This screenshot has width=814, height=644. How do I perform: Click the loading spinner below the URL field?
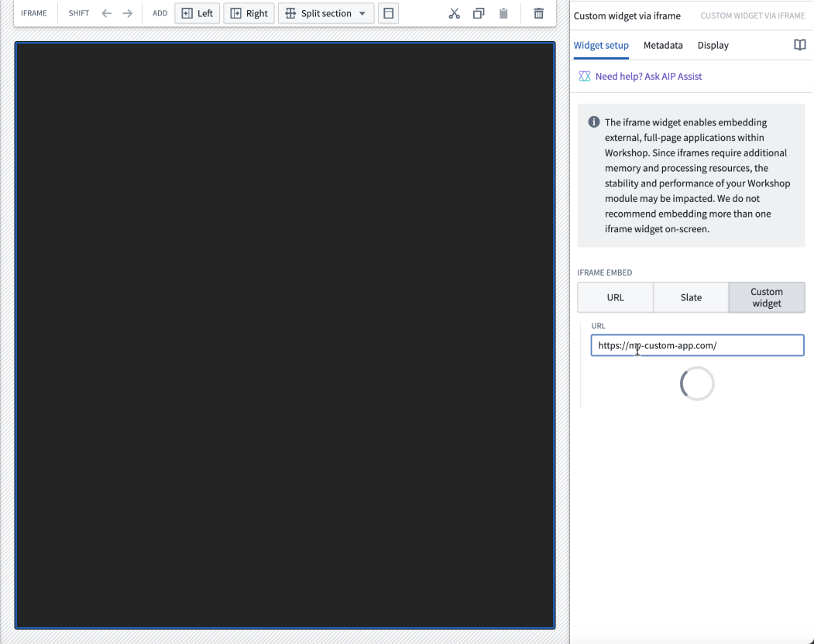tap(696, 383)
